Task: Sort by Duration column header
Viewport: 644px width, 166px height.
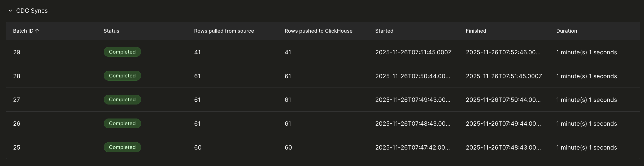Action: coord(567,31)
